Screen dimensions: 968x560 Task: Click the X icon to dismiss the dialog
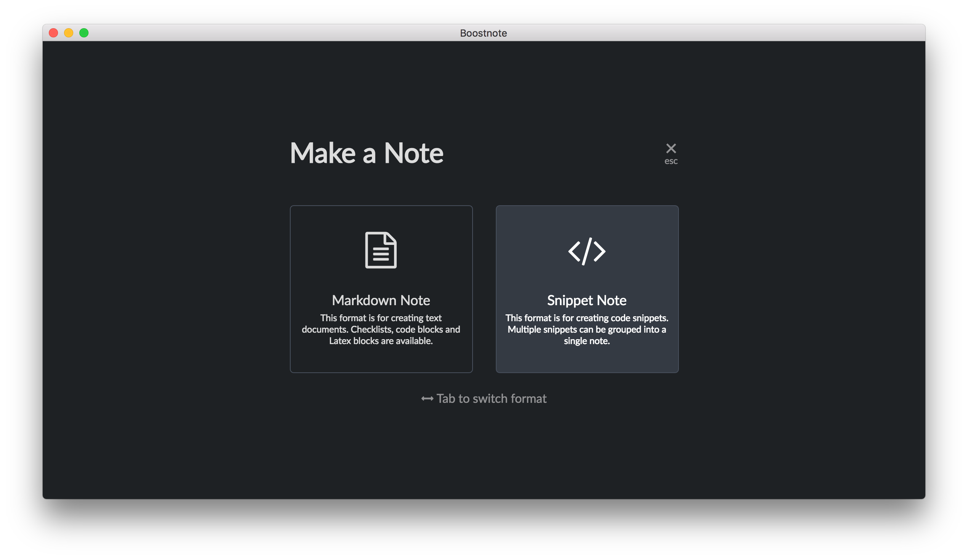(671, 148)
